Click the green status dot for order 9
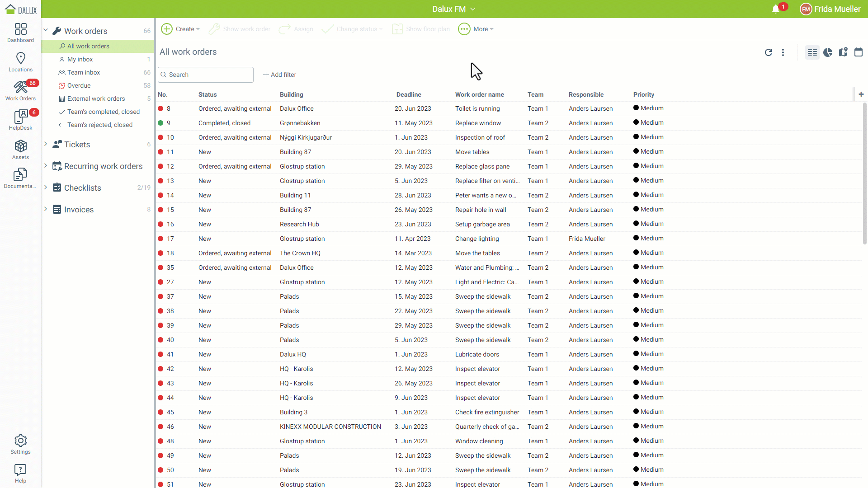The height and width of the screenshot is (488, 868). click(160, 123)
